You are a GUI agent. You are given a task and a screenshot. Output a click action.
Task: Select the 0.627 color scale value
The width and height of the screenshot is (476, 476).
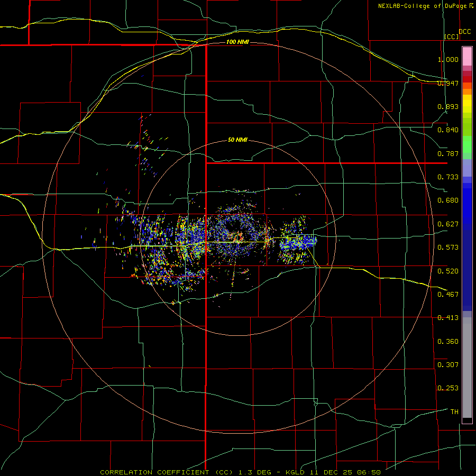448,224
